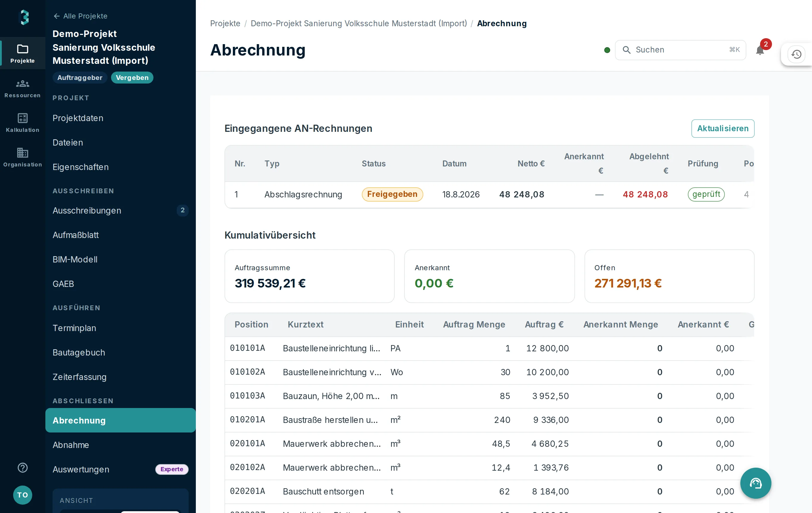Open BIM-Modell in the sidebar

point(120,259)
